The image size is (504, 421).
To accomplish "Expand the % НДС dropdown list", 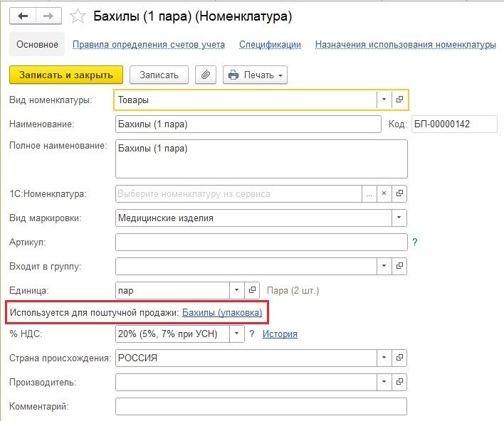I will [x=237, y=334].
